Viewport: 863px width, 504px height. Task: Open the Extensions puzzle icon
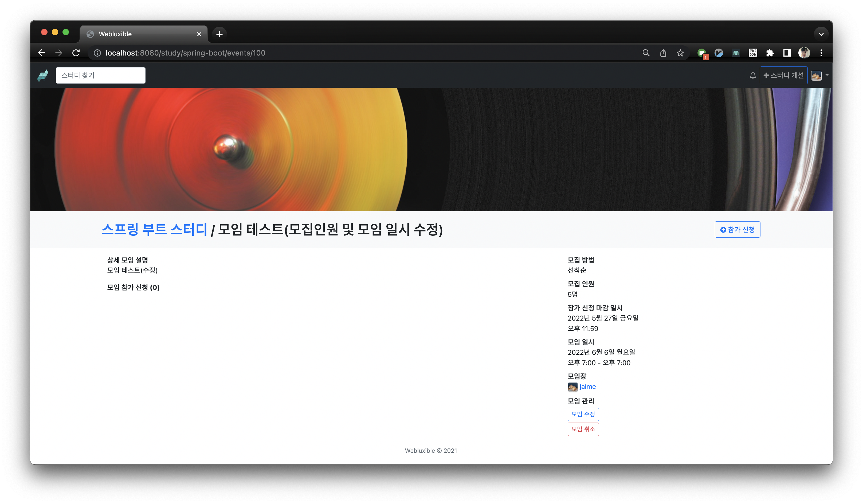(x=770, y=53)
